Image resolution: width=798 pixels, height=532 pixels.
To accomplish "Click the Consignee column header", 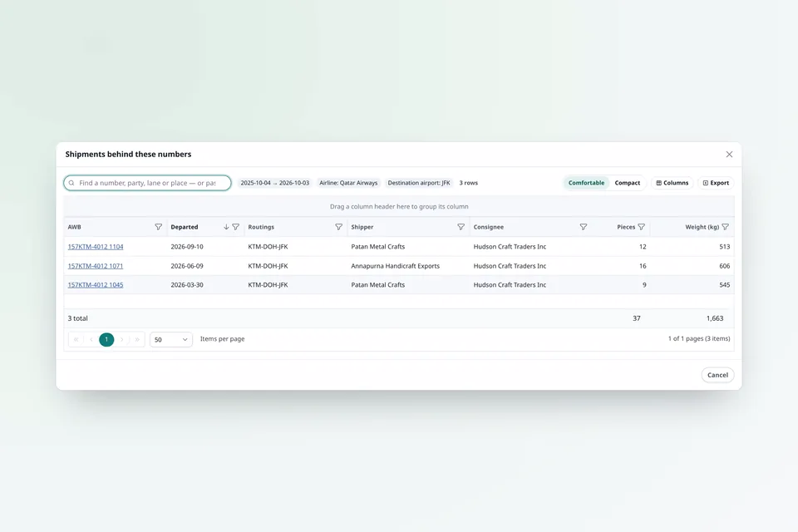I will 489,227.
